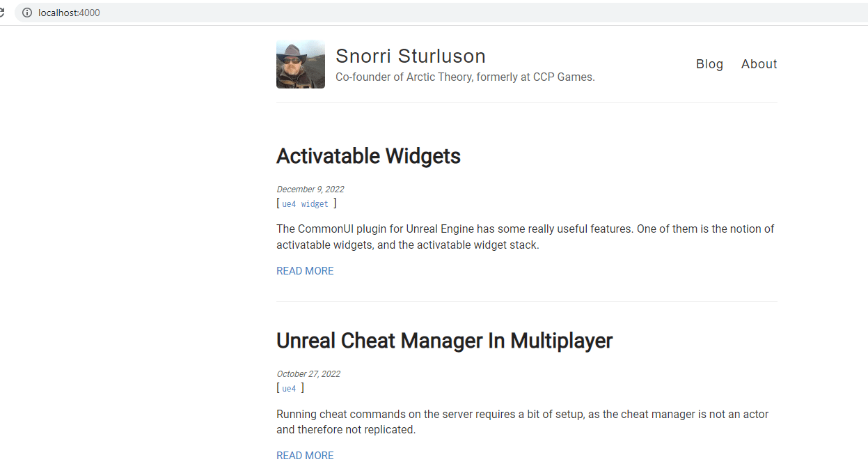Click the site title Snorri Sturluson

pos(410,55)
